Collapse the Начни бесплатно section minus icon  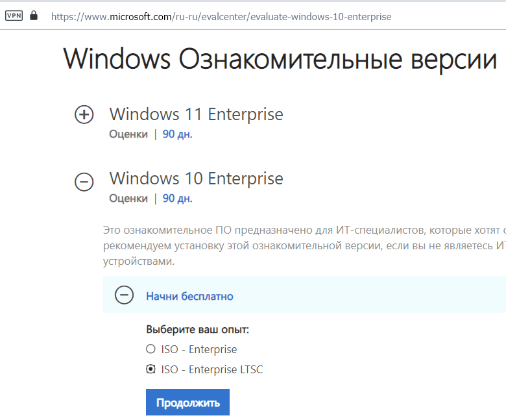tap(125, 295)
